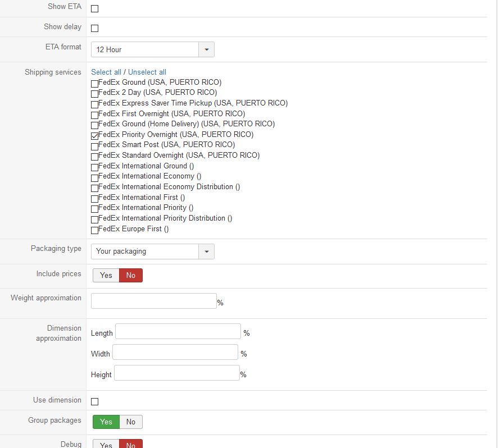Check FedEx Europe First service
Image resolution: width=500 pixels, height=448 pixels.
coord(94,230)
